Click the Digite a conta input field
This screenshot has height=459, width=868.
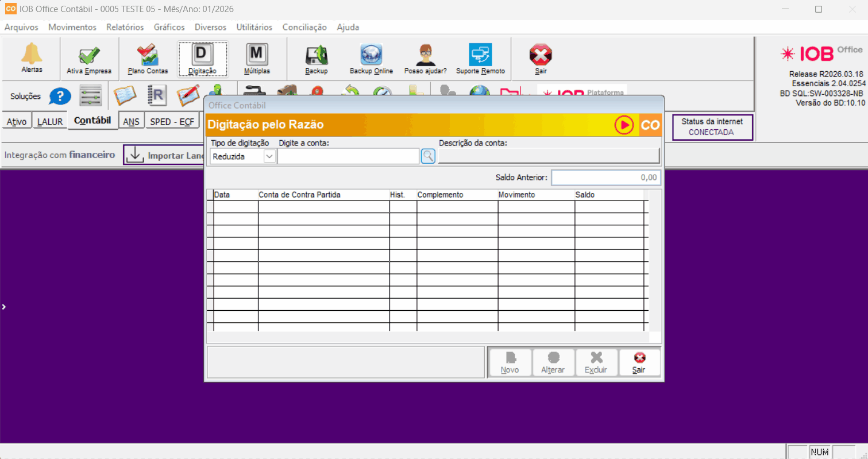348,156
